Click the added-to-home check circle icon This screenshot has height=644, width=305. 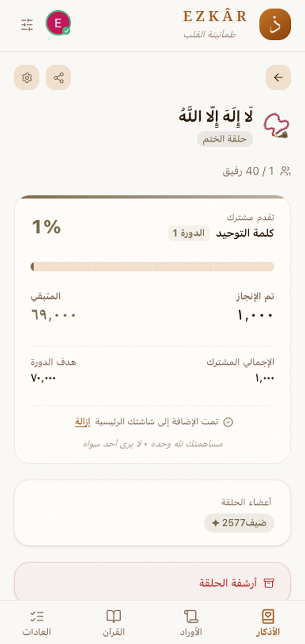click(x=228, y=422)
